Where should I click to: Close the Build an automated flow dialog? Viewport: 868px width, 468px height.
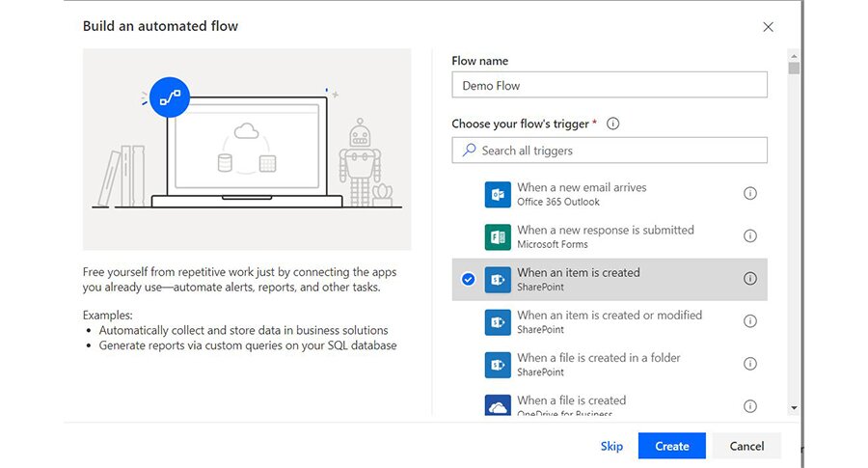click(768, 27)
